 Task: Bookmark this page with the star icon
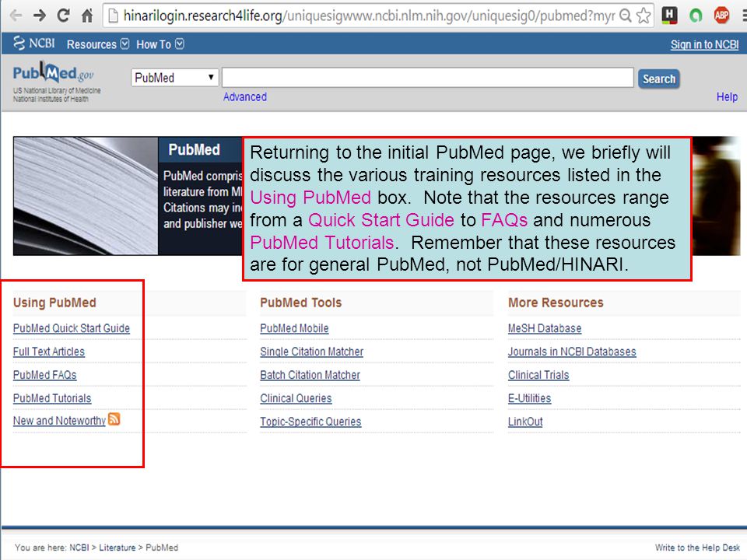click(644, 16)
